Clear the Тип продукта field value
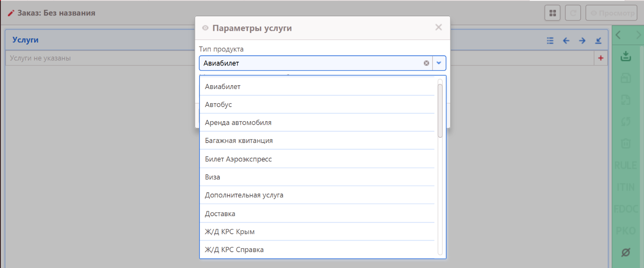Viewport: 644px width, 268px height. 426,63
